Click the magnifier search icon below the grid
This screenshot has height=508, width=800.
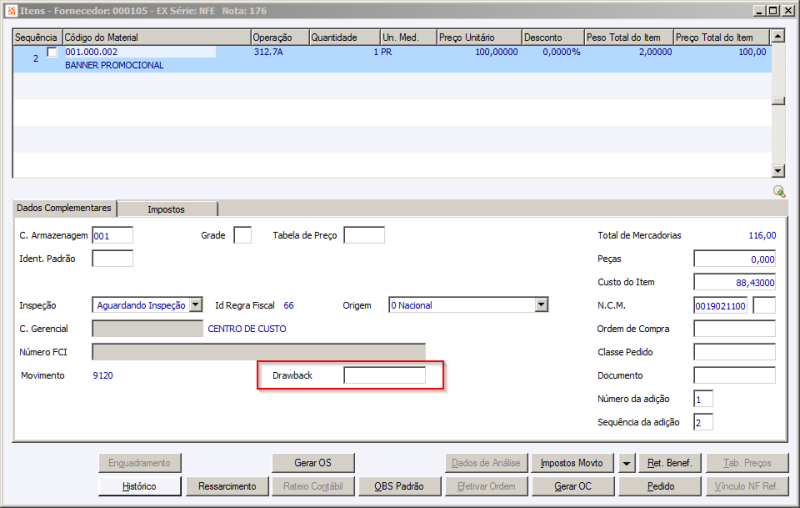click(779, 191)
